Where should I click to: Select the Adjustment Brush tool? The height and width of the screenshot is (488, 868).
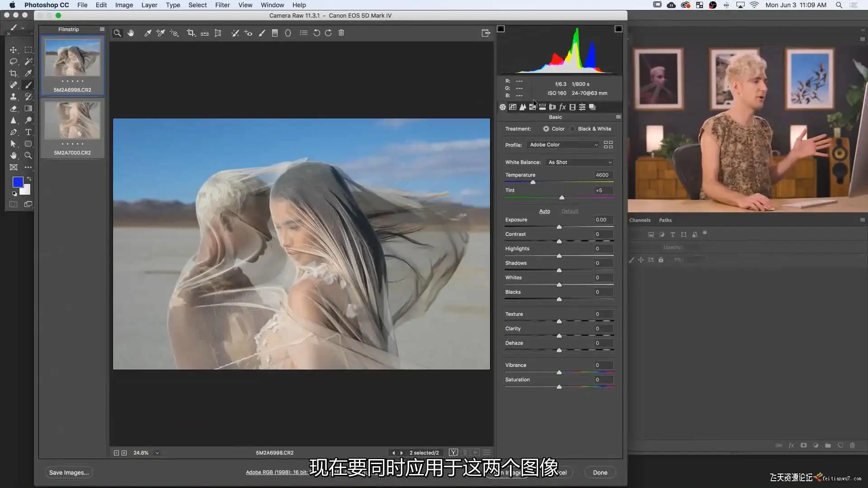click(x=262, y=33)
